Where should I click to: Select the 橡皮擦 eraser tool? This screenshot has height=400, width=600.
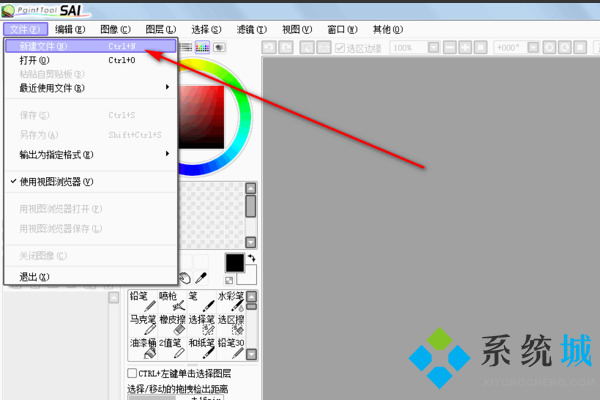(x=172, y=325)
